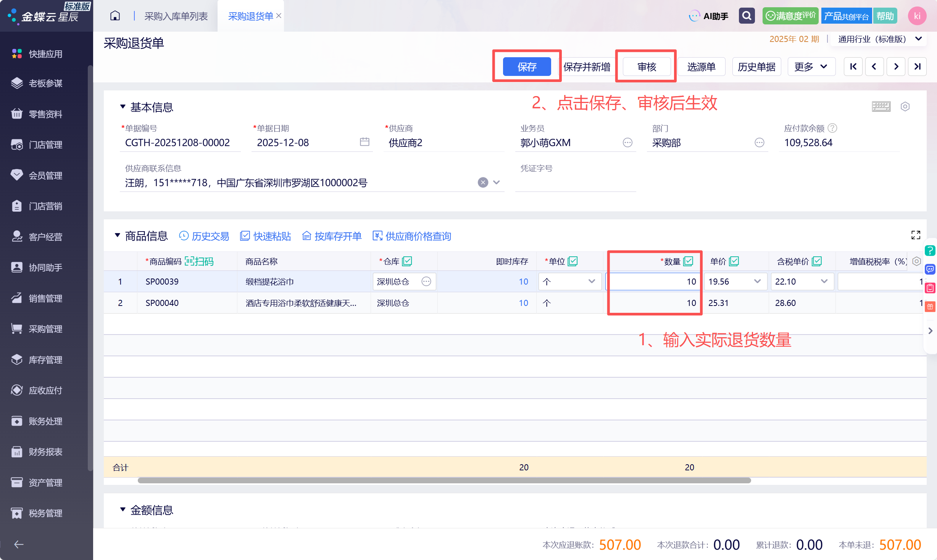Viewport: 937px width, 560px height.
Task: Click the 历史交易 link
Action: [x=204, y=236]
